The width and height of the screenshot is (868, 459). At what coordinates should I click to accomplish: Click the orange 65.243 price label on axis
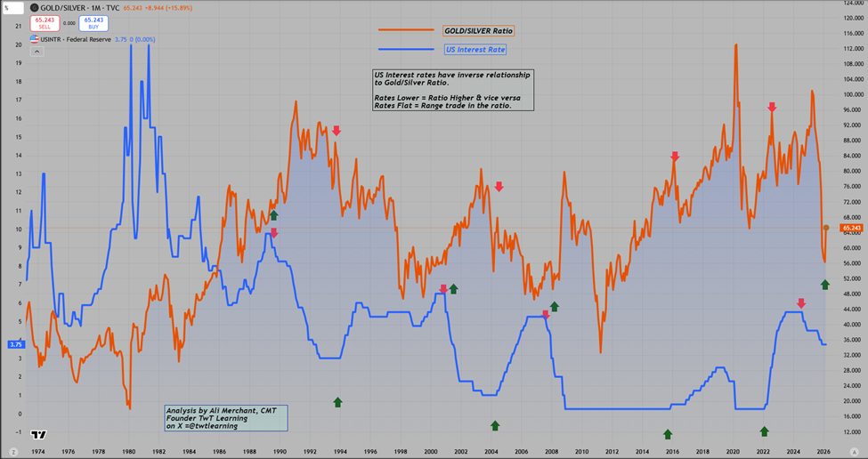tap(851, 228)
